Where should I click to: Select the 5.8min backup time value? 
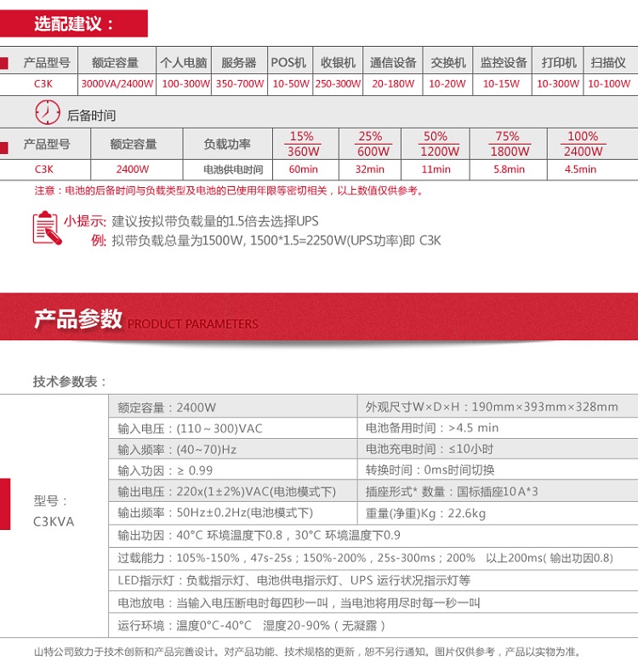coord(509,169)
